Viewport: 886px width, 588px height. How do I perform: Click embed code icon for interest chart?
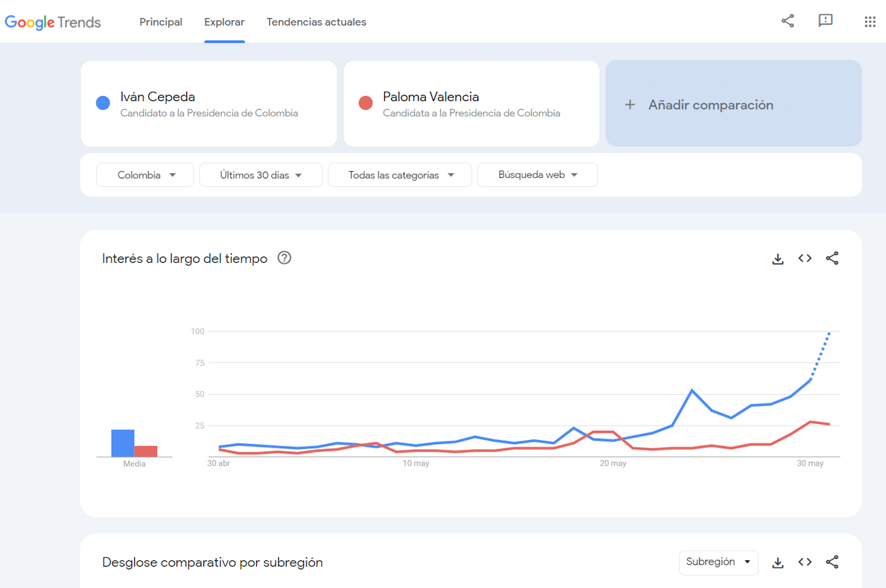coord(804,258)
